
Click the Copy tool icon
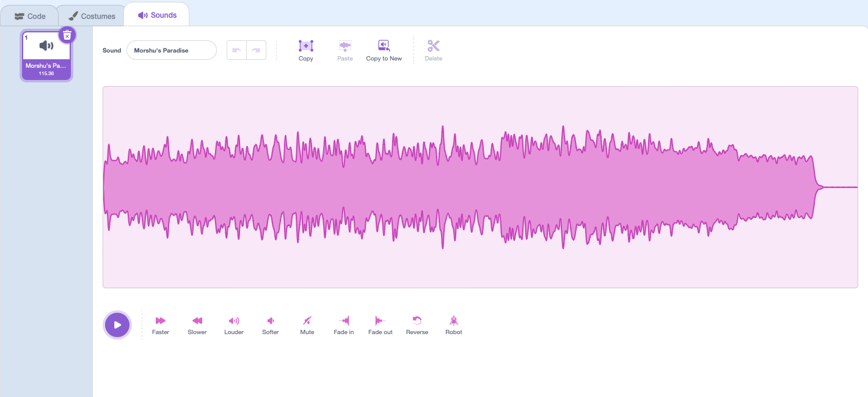click(306, 46)
